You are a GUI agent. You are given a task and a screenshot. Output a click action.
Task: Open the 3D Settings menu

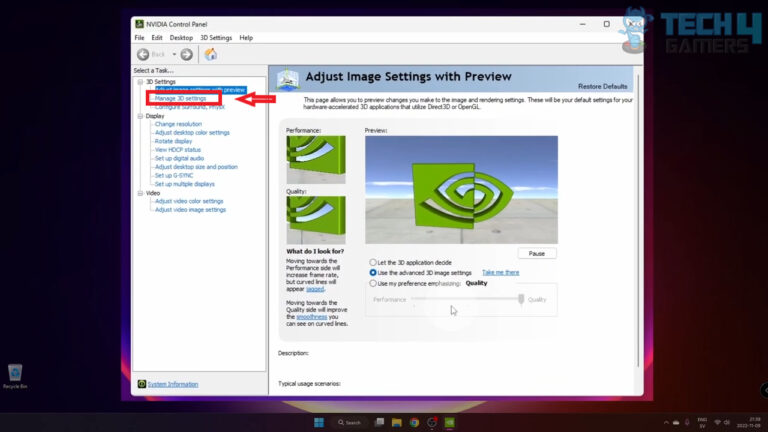[x=216, y=38]
